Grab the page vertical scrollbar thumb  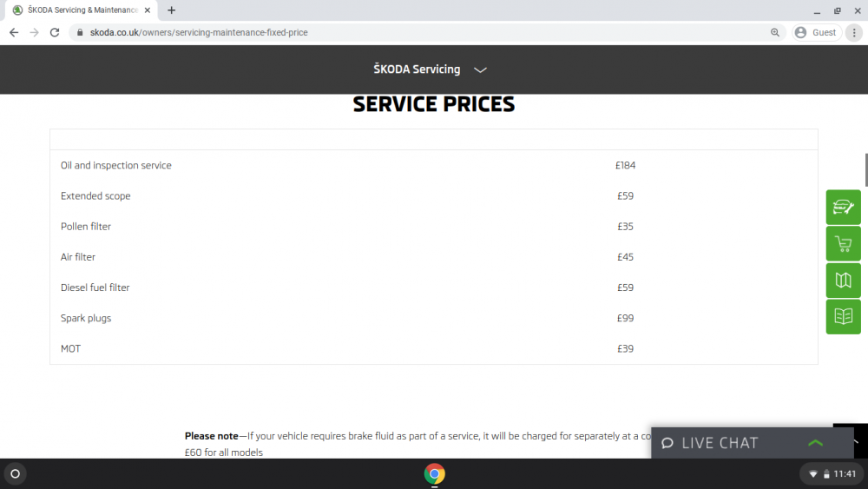865,170
